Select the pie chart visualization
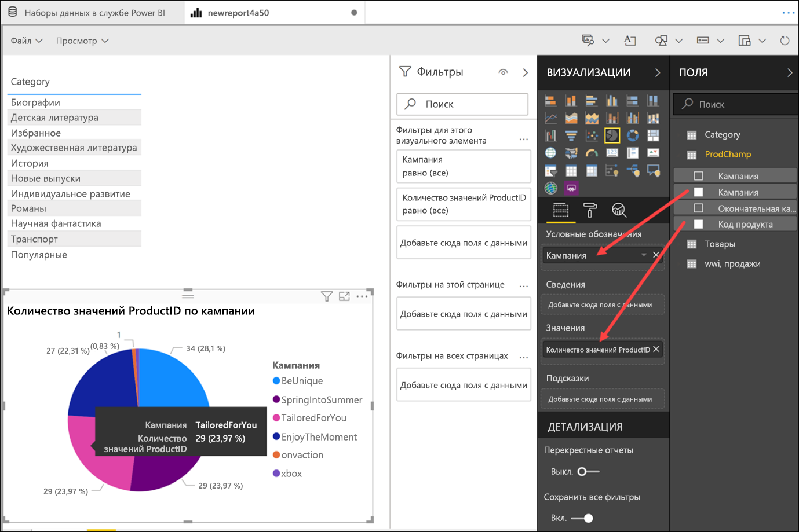The width and height of the screenshot is (799, 532). (x=612, y=135)
